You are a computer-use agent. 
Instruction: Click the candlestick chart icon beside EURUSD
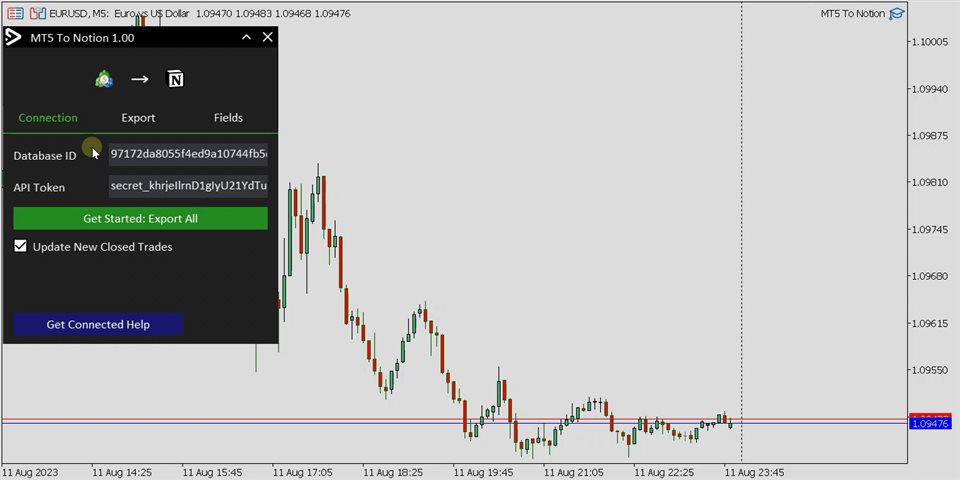point(38,13)
